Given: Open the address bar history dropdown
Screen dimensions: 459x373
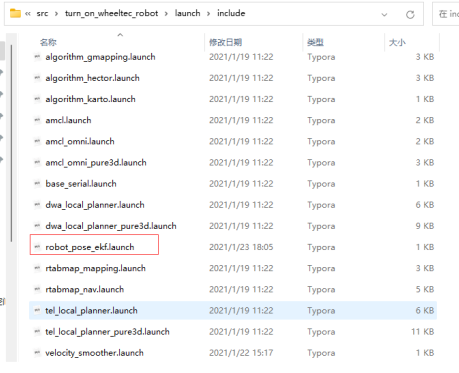Looking at the screenshot, I should (384, 14).
